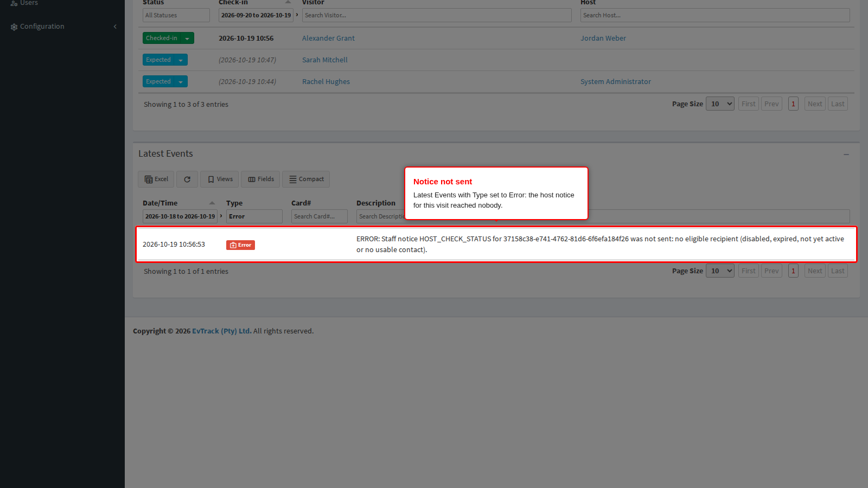The height and width of the screenshot is (488, 868).
Task: Open the Type filter set to Error
Action: pos(254,216)
